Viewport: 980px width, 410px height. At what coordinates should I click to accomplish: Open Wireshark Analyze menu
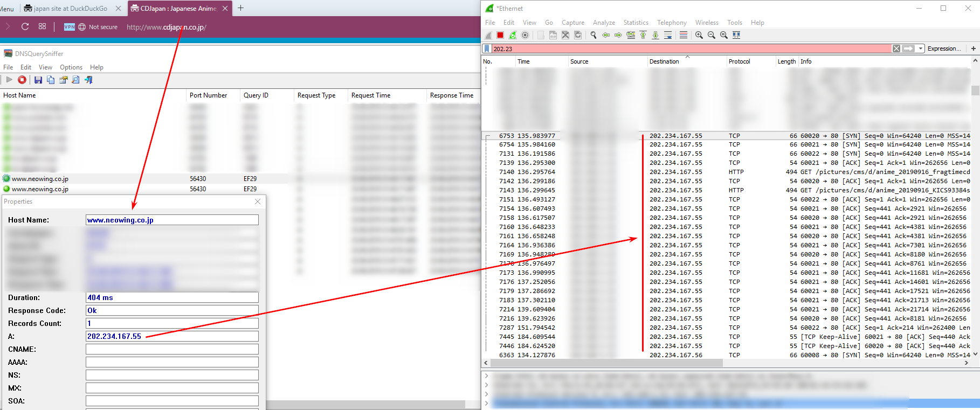point(604,23)
